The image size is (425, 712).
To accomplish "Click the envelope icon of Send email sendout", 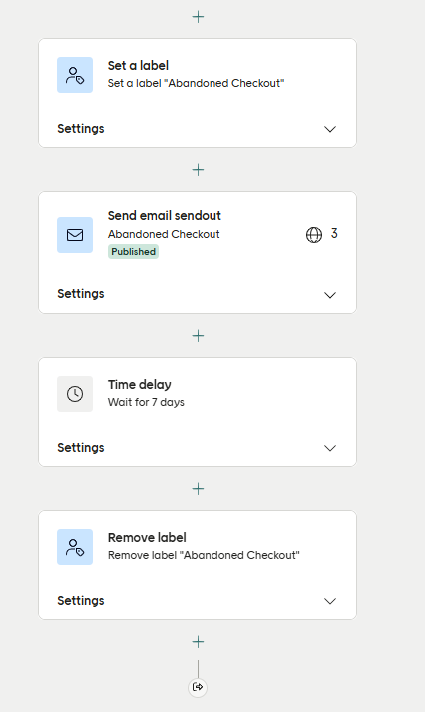I will (75, 235).
